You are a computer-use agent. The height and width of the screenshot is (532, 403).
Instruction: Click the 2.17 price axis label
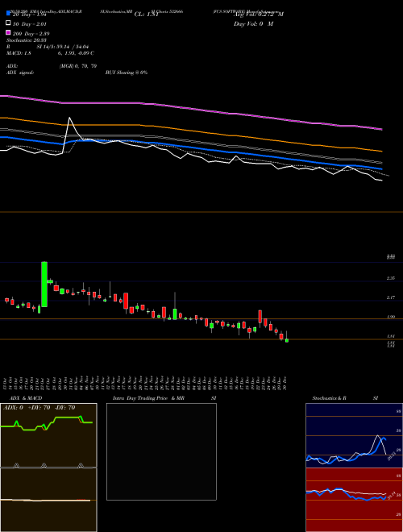(x=391, y=298)
